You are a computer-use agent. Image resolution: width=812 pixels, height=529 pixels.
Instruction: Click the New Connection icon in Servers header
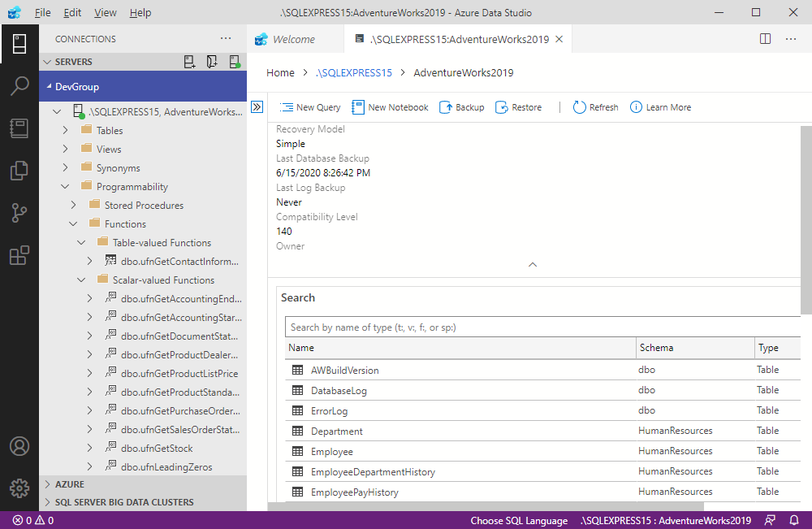coord(189,63)
